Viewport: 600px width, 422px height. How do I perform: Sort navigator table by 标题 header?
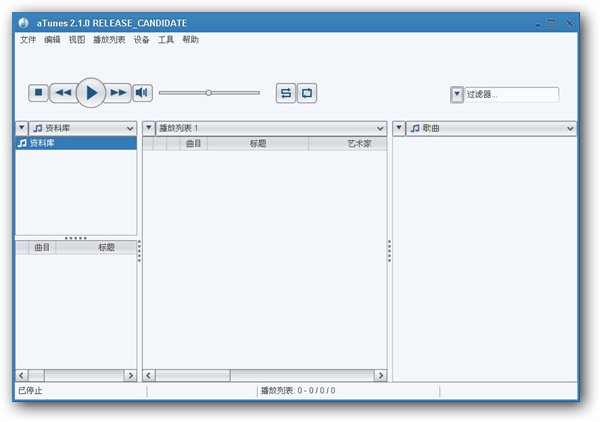tap(96, 248)
